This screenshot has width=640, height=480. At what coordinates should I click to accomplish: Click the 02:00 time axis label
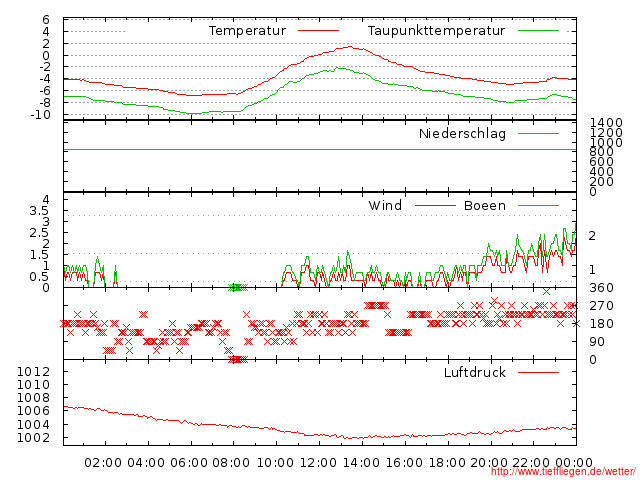pos(103,463)
